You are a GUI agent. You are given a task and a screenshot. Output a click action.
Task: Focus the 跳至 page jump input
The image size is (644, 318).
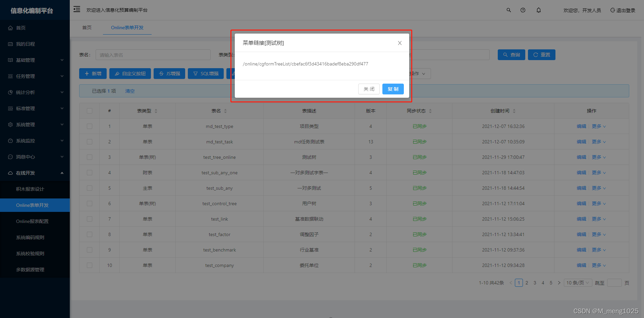pos(614,283)
